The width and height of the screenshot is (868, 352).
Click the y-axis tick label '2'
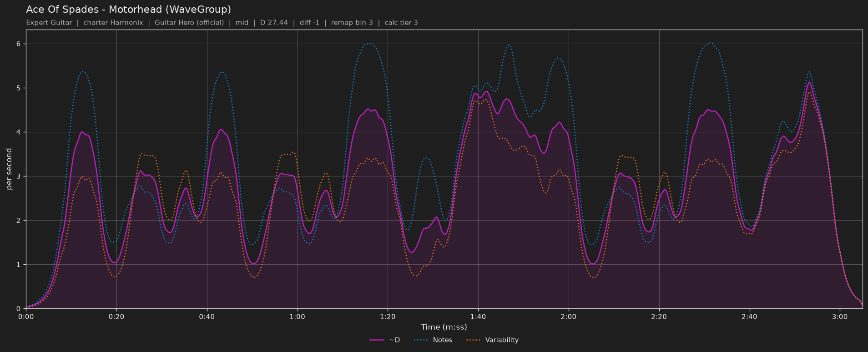point(19,221)
